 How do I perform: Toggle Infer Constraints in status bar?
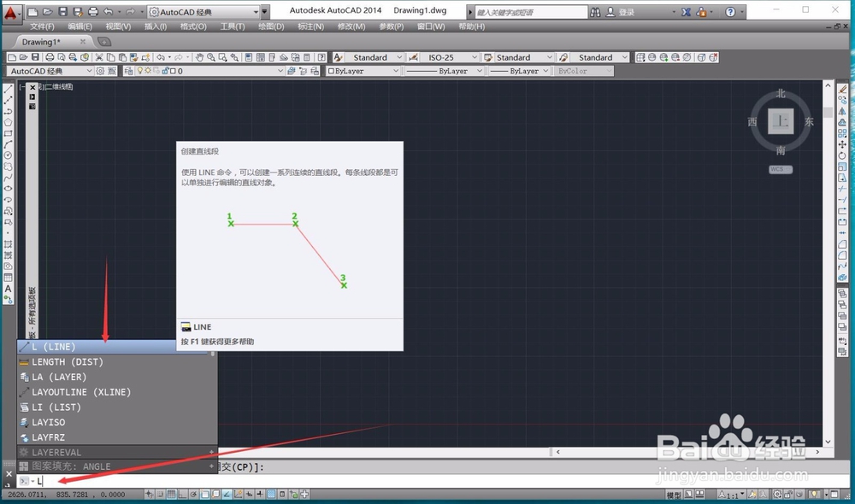(x=149, y=495)
